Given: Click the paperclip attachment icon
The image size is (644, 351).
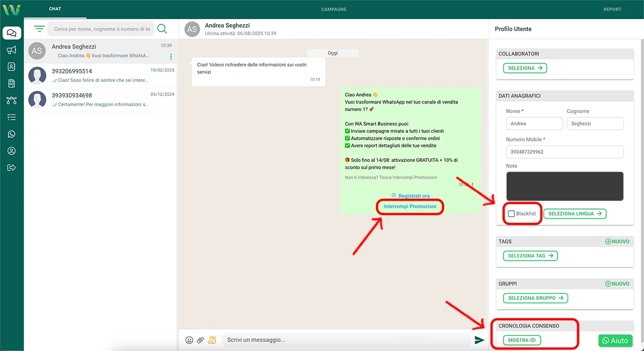Looking at the screenshot, I should [200, 340].
